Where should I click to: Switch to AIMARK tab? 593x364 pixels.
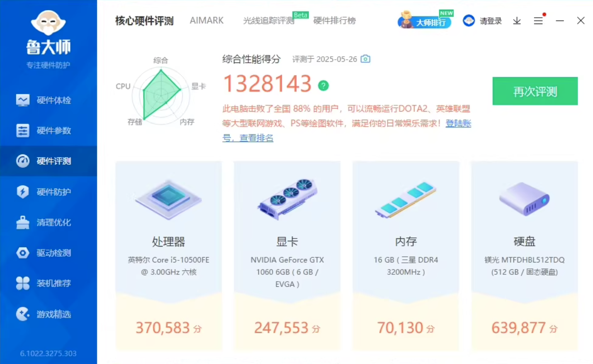click(207, 20)
